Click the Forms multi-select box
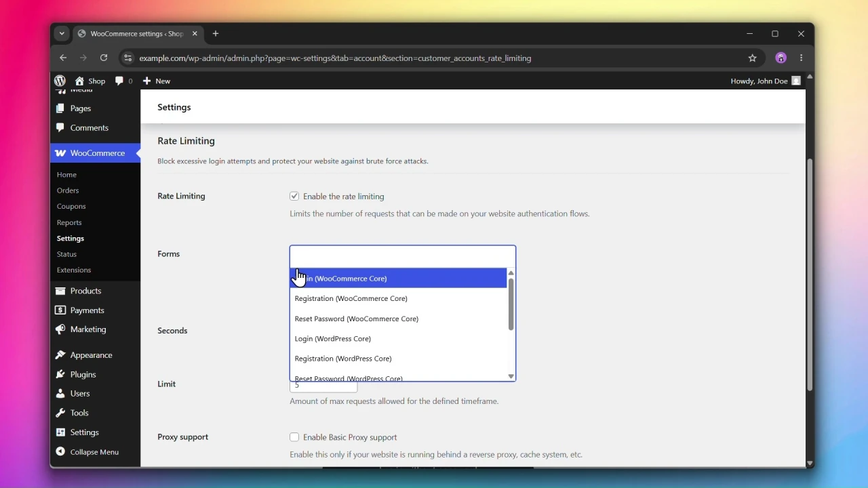 [403, 257]
